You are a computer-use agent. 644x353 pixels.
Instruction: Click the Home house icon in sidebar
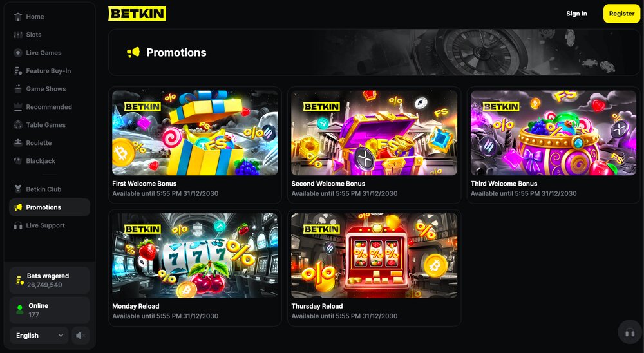[17, 17]
